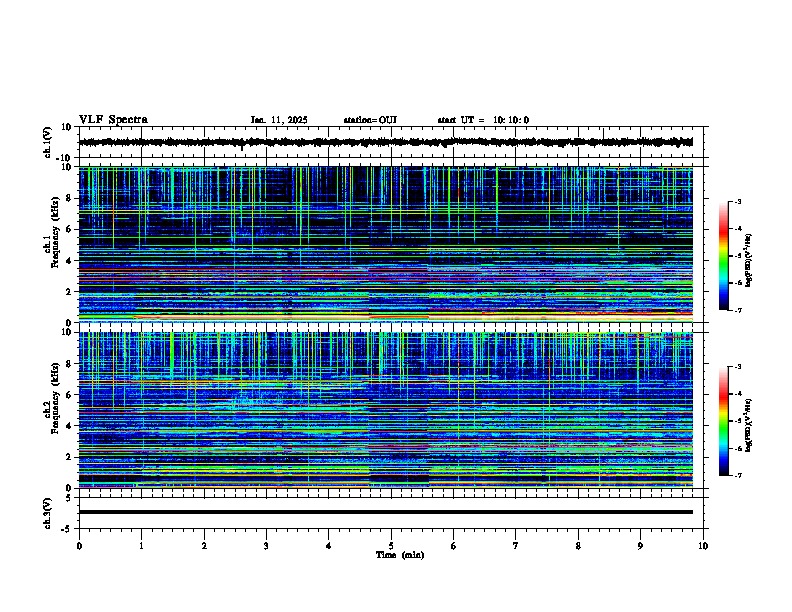
Task: Click the "2" kHz tick on ch.2 spectrogram
Action: pos(69,457)
